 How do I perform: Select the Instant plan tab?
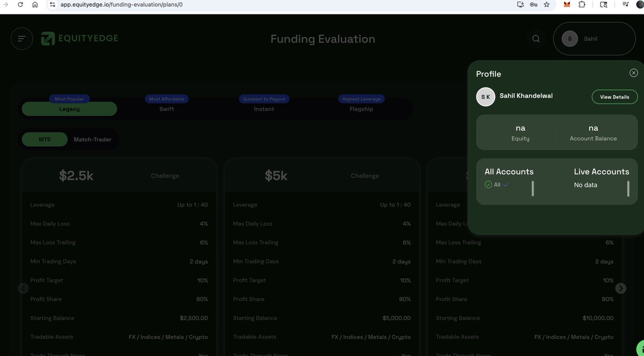[264, 109]
